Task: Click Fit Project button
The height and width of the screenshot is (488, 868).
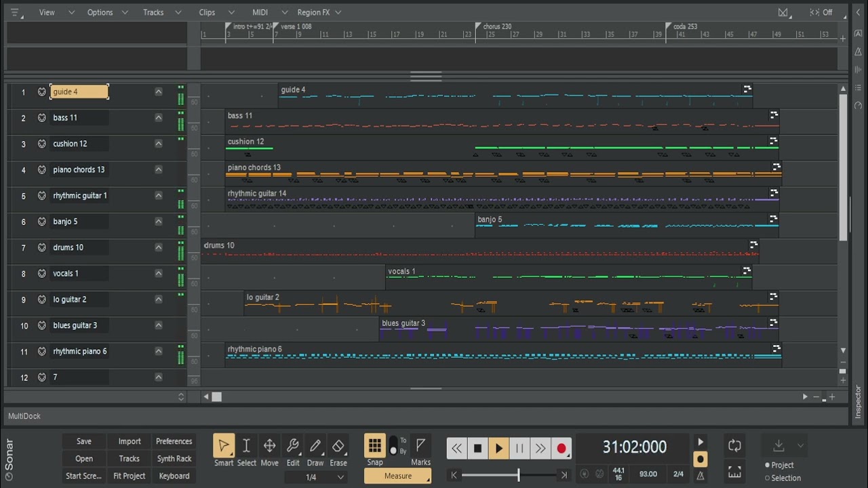Action: coord(130,476)
